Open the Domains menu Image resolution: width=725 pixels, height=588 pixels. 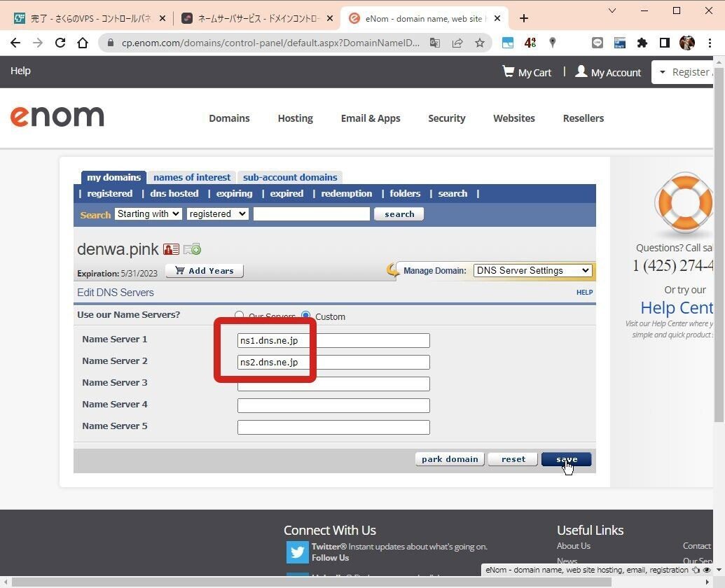click(x=229, y=118)
